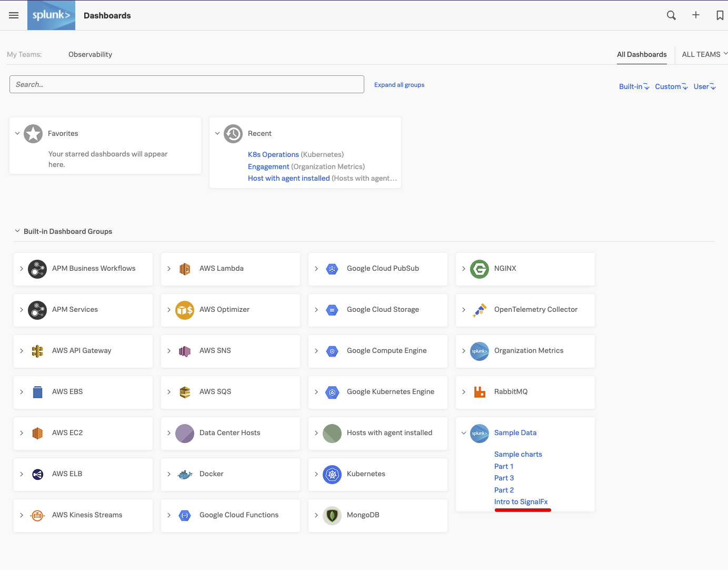Click the AWS EBS icon
Screen dimensions: 728x570
[x=37, y=392]
